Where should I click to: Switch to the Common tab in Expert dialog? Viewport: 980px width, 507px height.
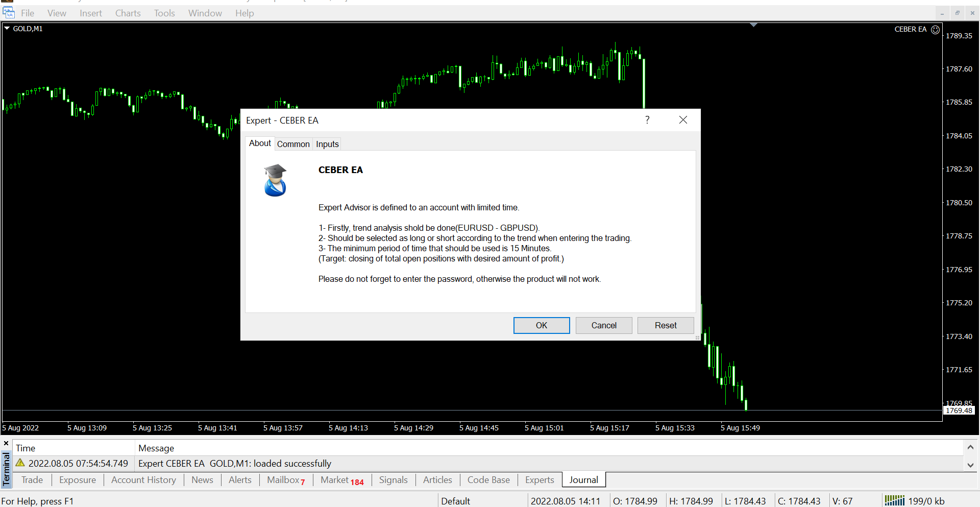pyautogui.click(x=293, y=144)
